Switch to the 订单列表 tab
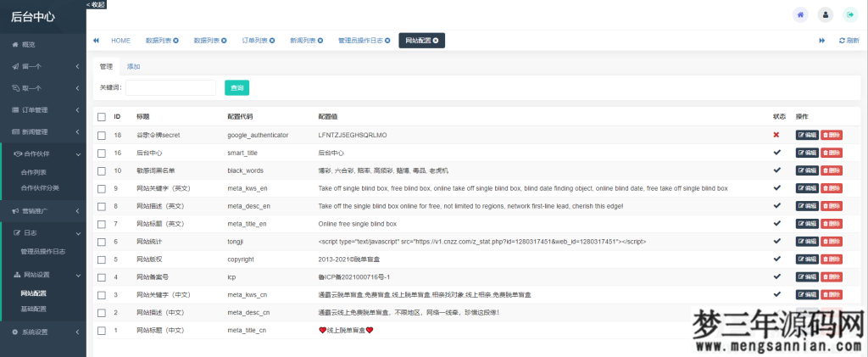 (254, 41)
